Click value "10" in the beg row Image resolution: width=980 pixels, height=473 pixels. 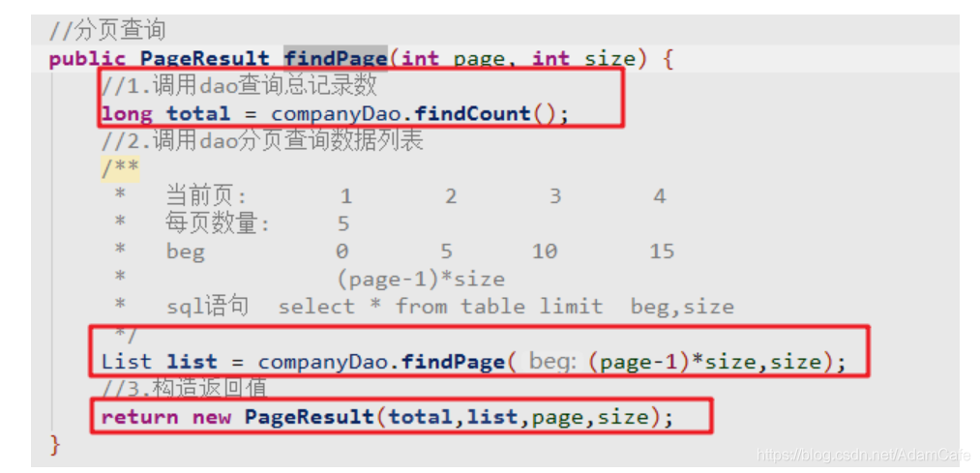click(545, 251)
